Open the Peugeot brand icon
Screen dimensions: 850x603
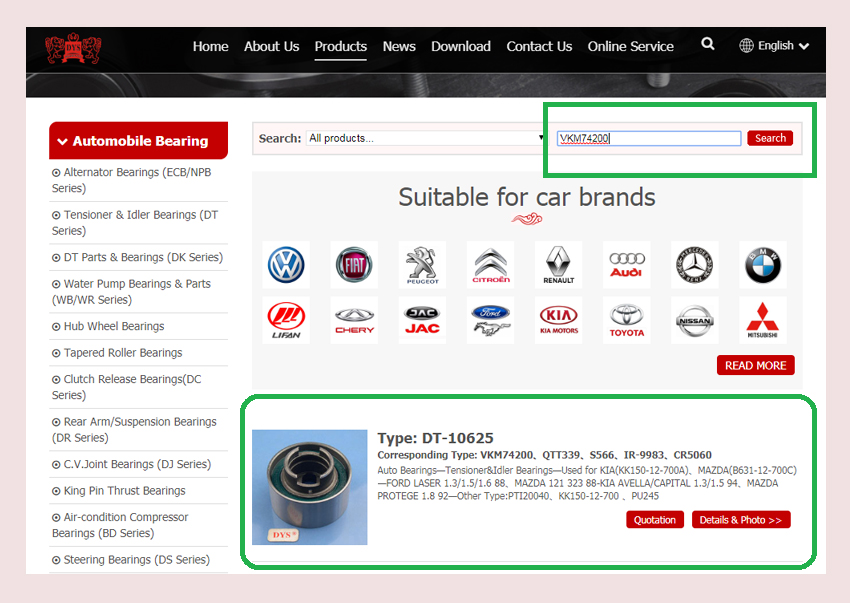pos(422,265)
